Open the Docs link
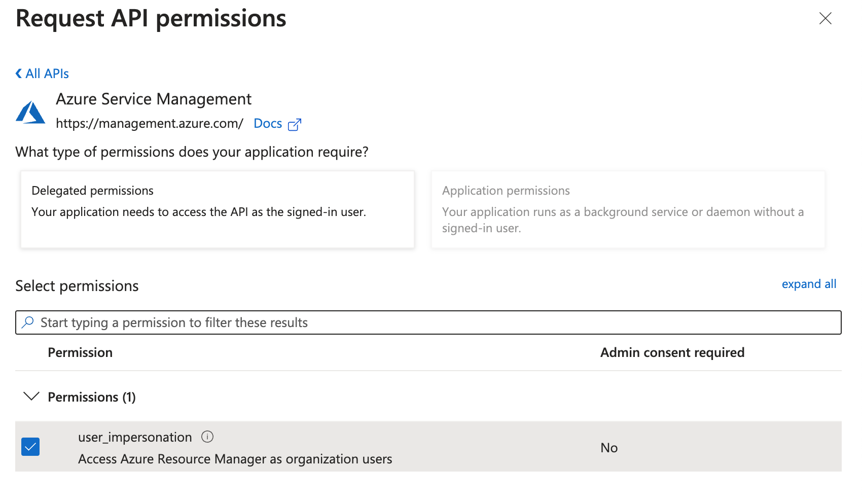This screenshot has height=504, width=862. [268, 124]
